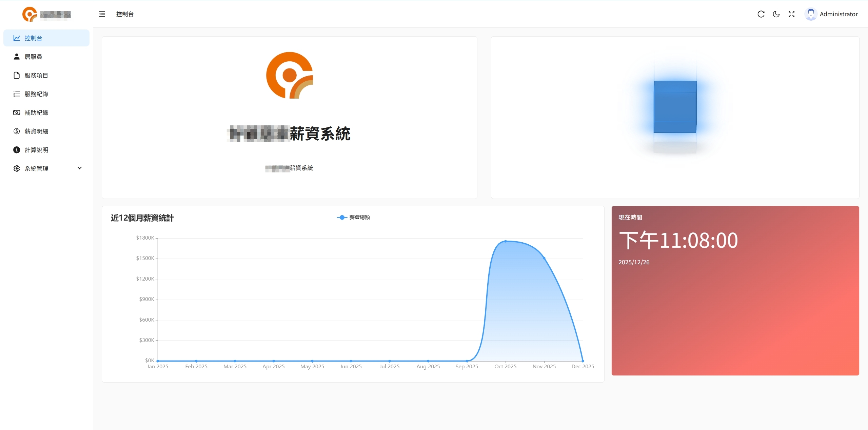The image size is (868, 430).
Task: Toggle the 薪資總額 legend series
Action: click(x=353, y=217)
